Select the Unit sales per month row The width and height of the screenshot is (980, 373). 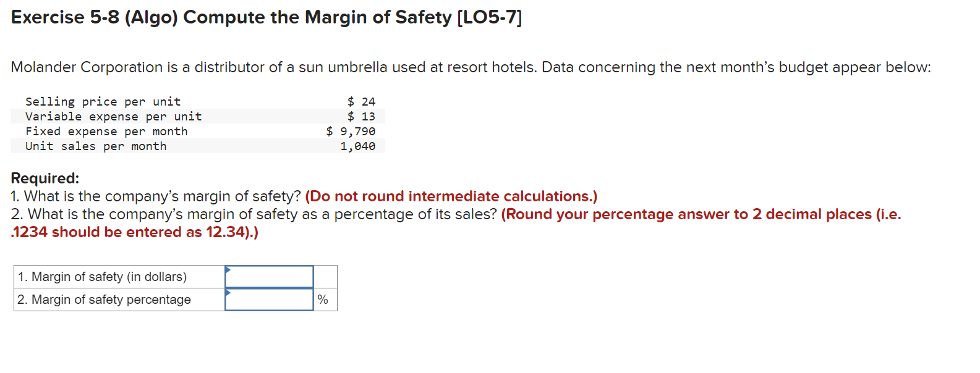[x=96, y=146]
